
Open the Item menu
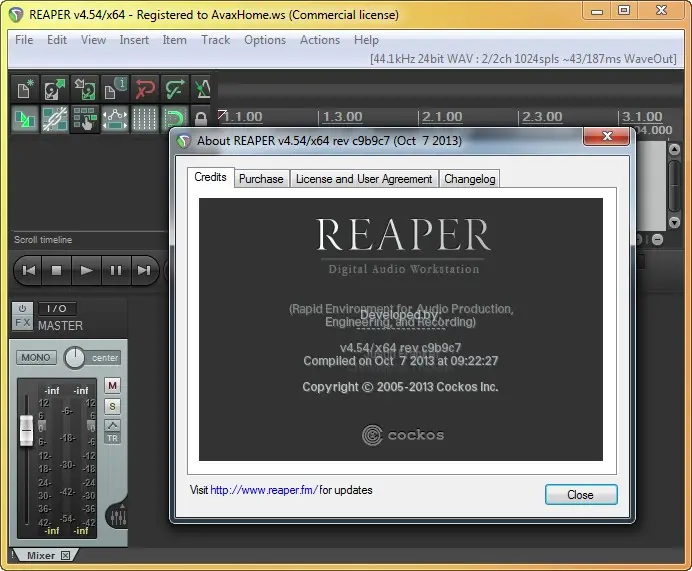pos(174,40)
